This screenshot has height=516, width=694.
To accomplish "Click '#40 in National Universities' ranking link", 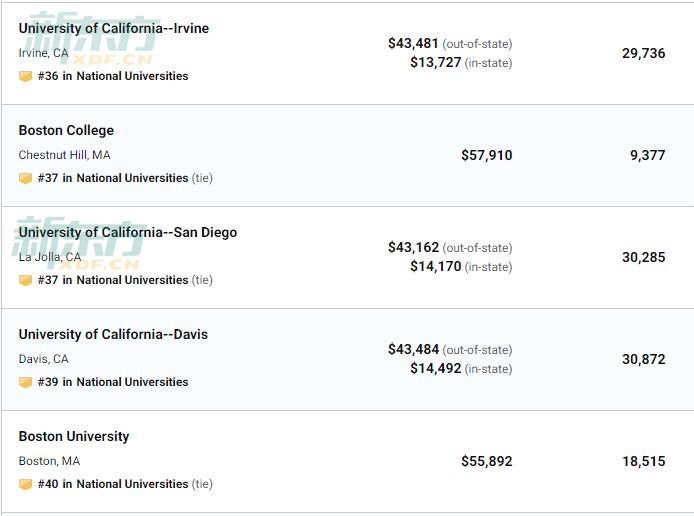I will (x=113, y=484).
